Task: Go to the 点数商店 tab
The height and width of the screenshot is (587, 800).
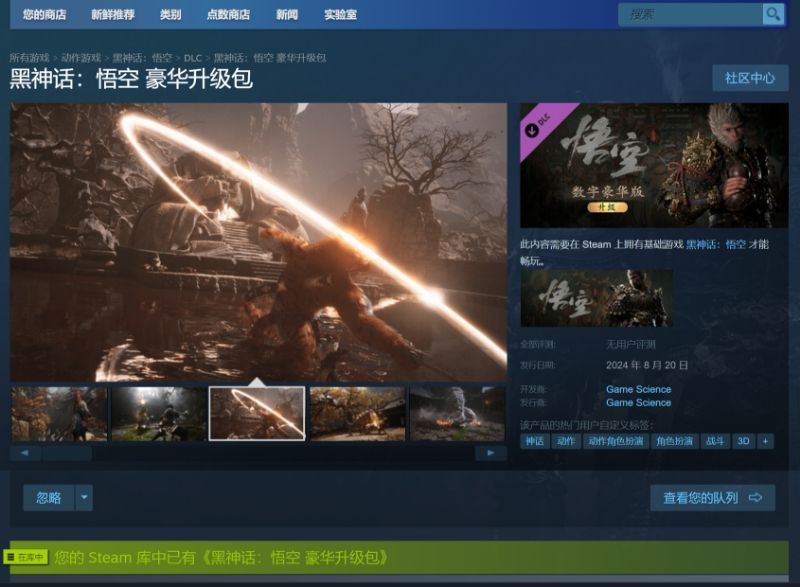Action: [228, 15]
